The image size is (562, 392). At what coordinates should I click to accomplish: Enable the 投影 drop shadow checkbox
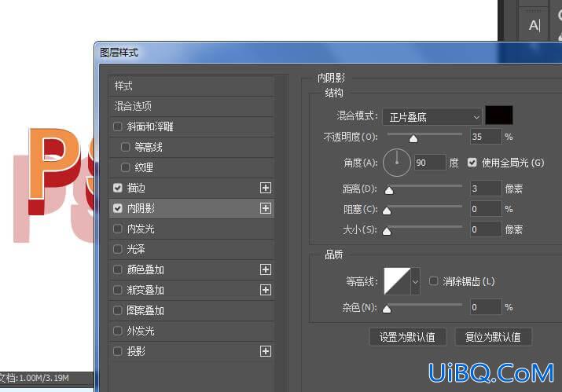[x=118, y=351]
